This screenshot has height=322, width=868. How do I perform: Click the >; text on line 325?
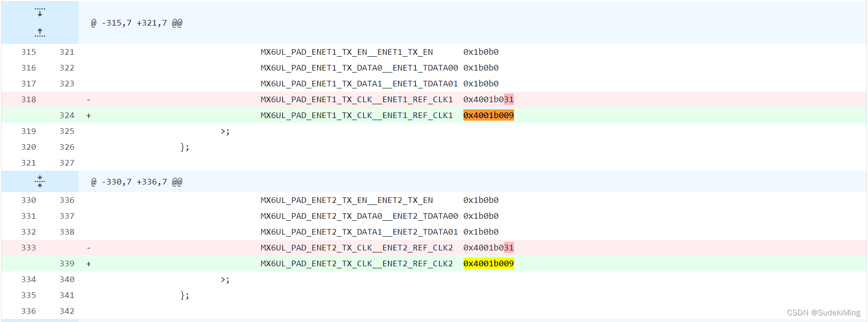tap(225, 132)
